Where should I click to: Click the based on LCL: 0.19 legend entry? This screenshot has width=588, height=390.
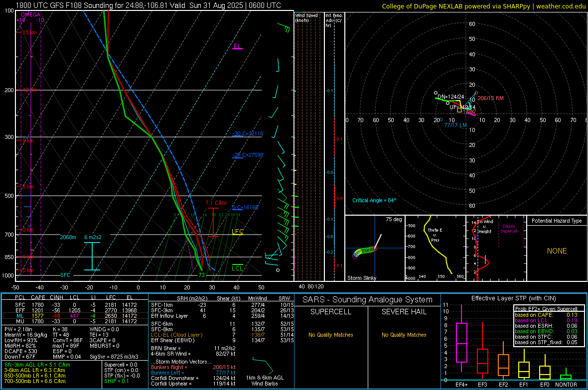click(x=546, y=320)
